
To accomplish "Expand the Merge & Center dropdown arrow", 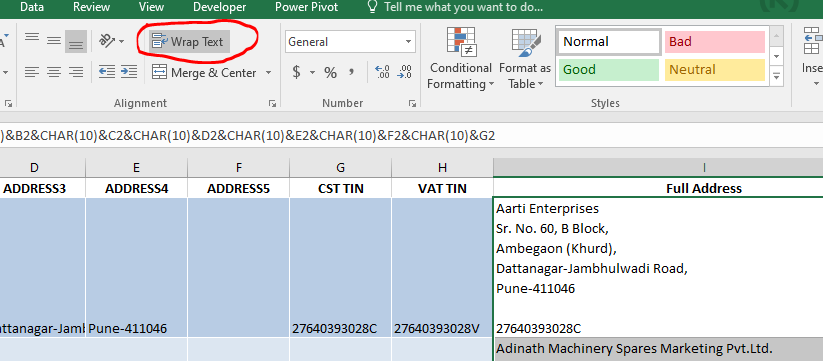I will click(269, 72).
